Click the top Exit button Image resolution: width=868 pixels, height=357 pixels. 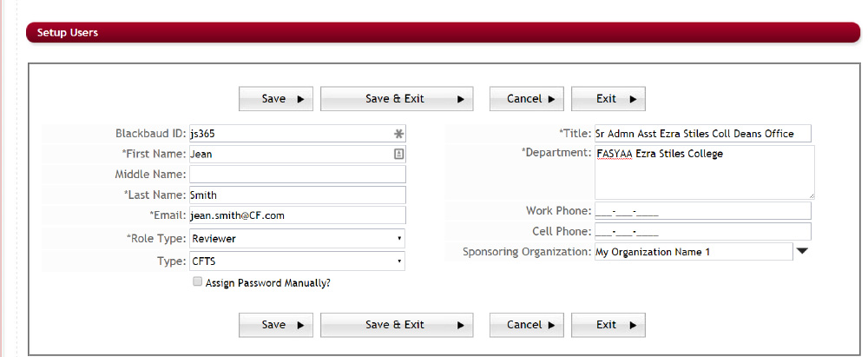point(608,99)
